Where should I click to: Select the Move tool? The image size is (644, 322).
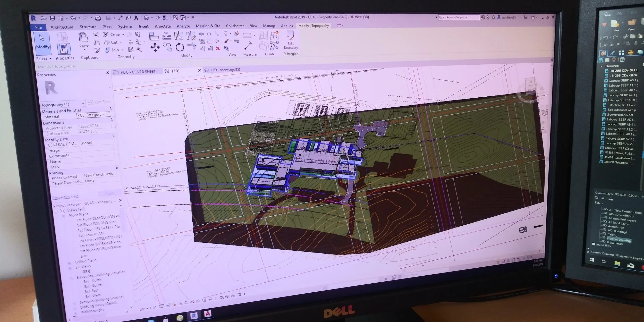tap(155, 47)
